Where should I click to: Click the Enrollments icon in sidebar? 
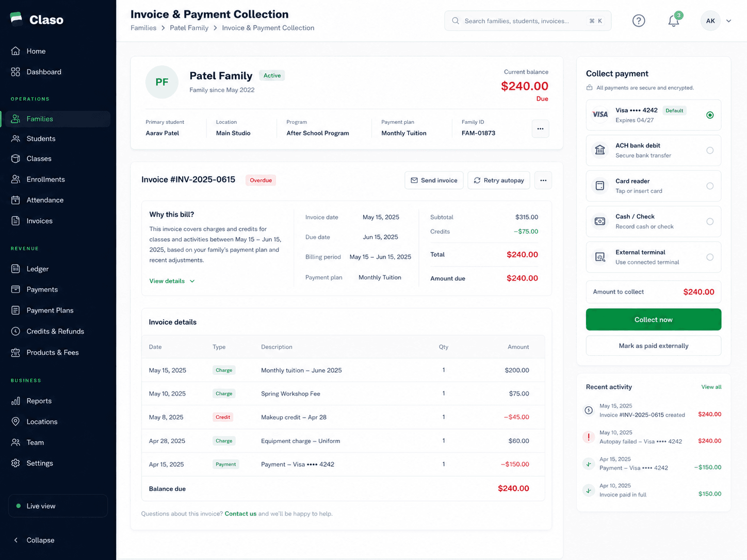(15, 179)
